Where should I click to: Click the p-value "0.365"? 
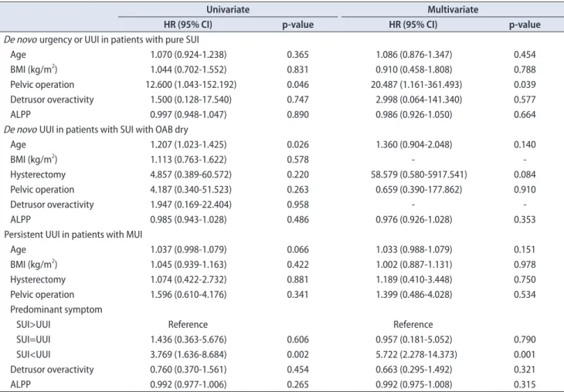click(x=297, y=55)
